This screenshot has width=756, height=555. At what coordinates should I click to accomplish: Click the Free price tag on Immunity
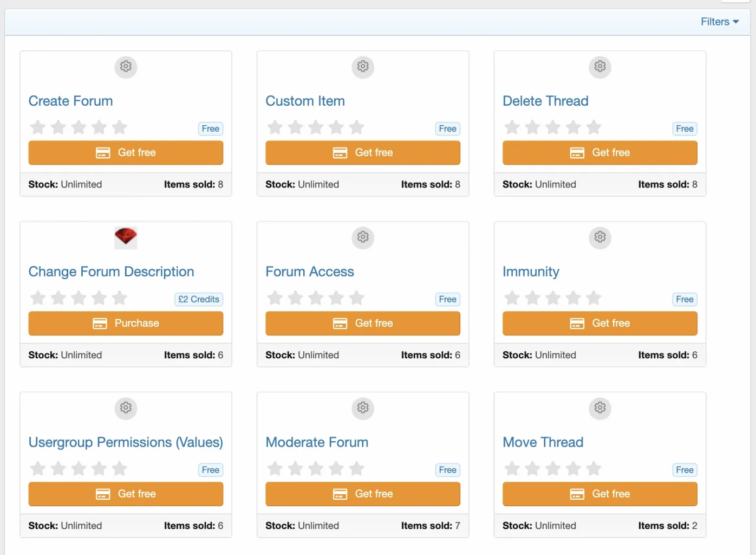685,299
